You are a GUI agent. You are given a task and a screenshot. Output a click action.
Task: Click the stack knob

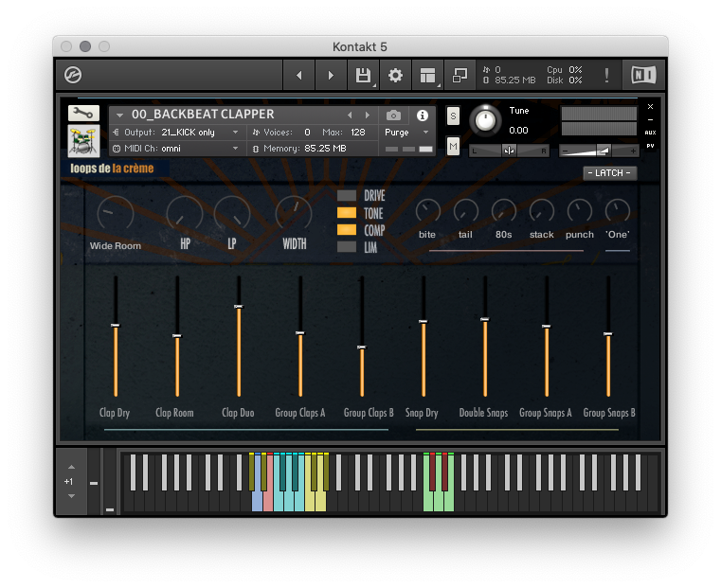(x=542, y=211)
